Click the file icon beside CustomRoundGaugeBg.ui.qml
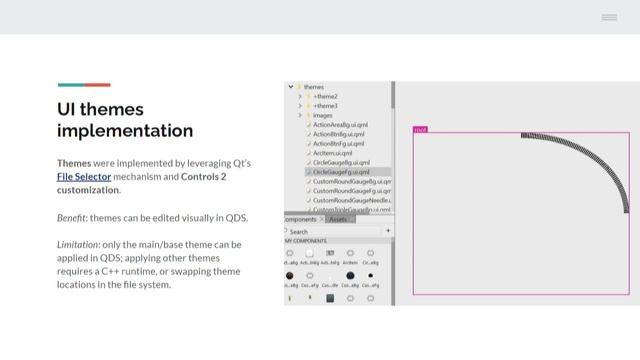 [x=309, y=181]
